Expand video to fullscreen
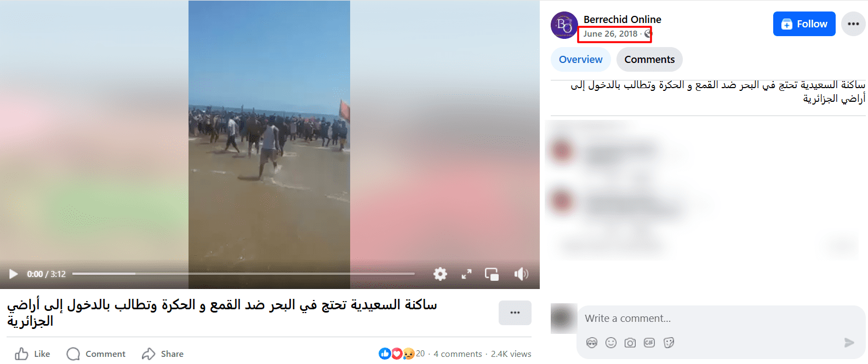The width and height of the screenshot is (868, 364). (466, 274)
